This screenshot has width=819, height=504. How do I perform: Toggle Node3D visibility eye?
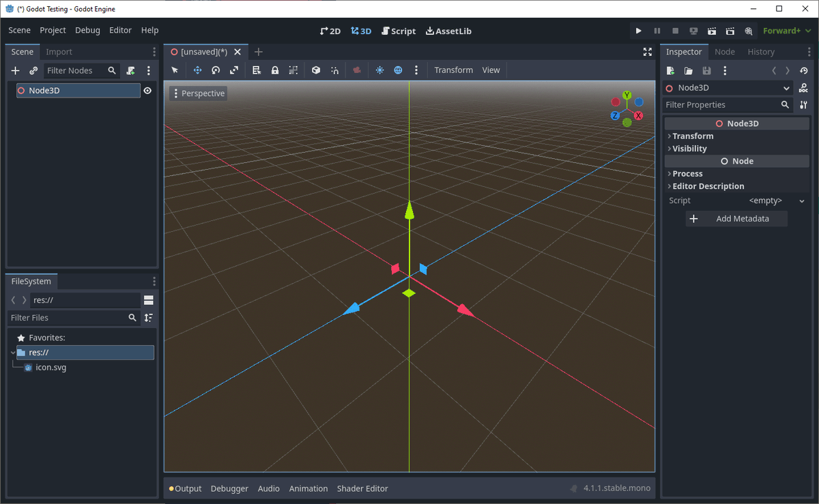(x=147, y=90)
